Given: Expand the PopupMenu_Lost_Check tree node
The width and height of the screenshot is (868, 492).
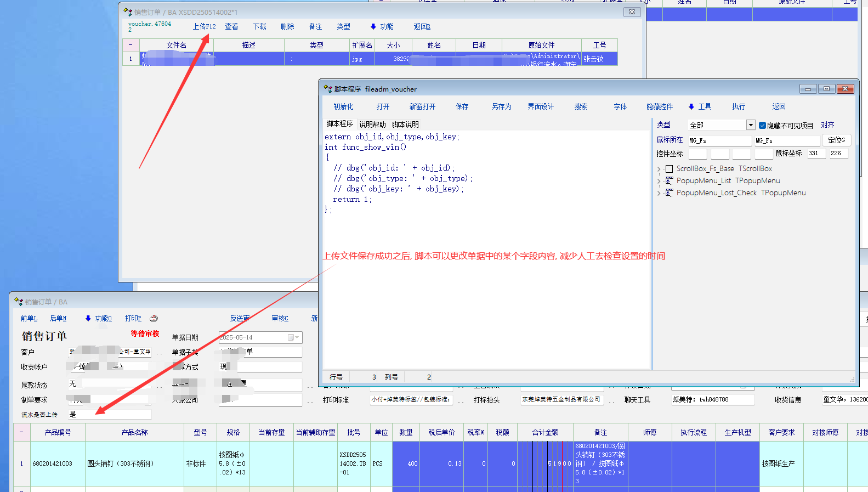Looking at the screenshot, I should [x=659, y=193].
